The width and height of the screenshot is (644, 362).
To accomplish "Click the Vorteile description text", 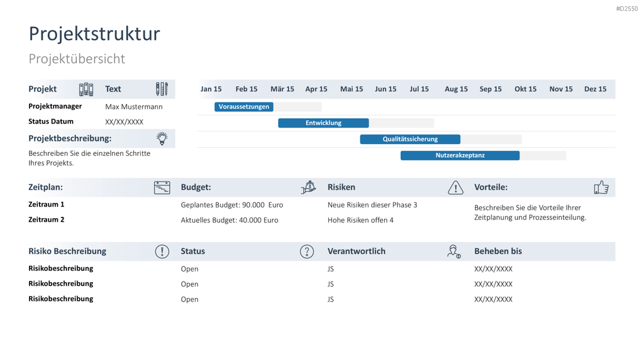I will pos(530,212).
